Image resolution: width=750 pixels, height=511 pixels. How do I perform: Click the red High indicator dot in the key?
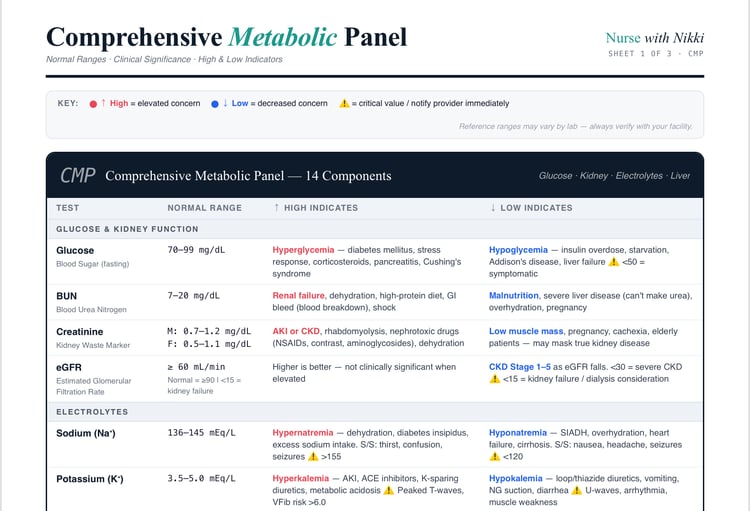[x=93, y=104]
